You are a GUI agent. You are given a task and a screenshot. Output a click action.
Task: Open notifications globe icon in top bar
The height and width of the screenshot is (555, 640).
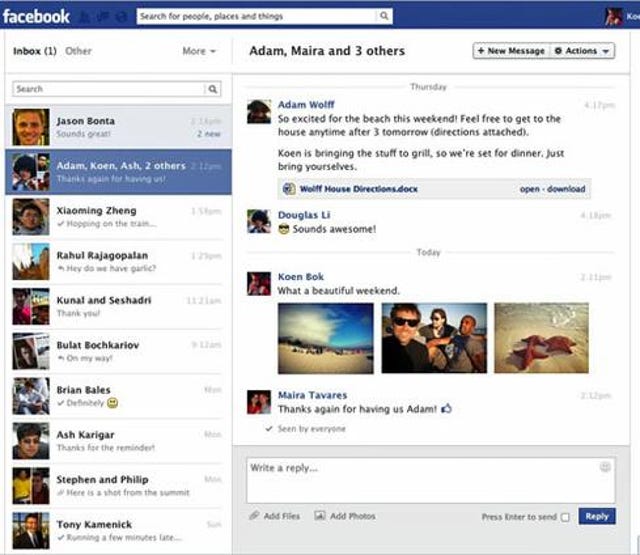point(121,17)
